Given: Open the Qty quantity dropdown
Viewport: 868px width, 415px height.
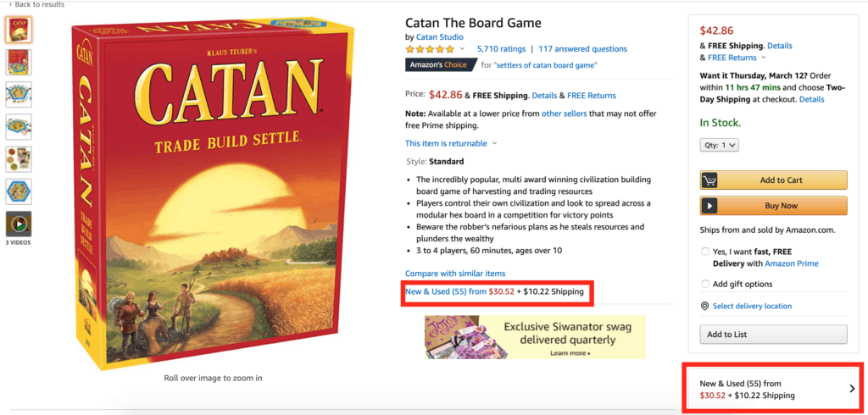Looking at the screenshot, I should [720, 145].
